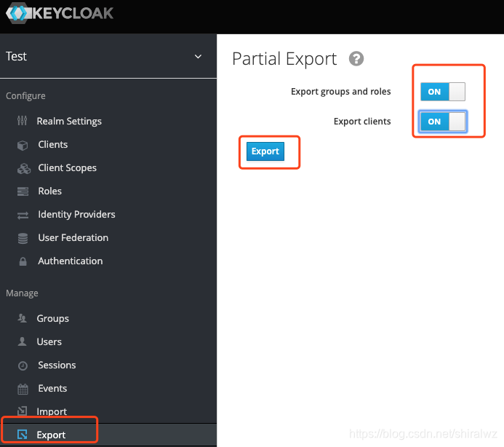This screenshot has width=504, height=447.
Task: Toggle Export groups and roles switch
Action: (443, 92)
